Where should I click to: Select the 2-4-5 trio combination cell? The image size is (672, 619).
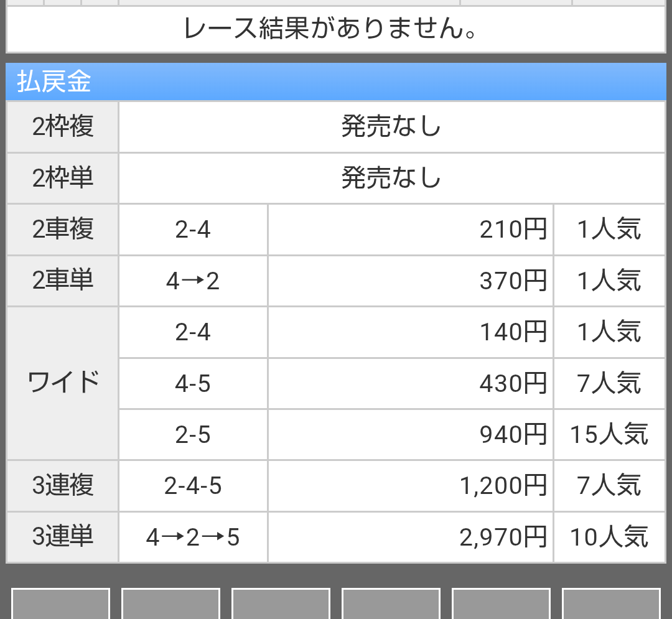pos(193,486)
